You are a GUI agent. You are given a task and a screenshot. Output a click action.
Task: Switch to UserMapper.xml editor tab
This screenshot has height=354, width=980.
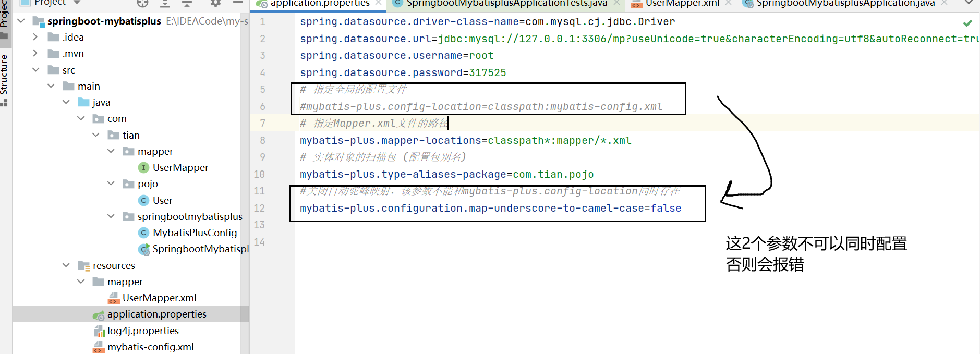tap(682, 3)
